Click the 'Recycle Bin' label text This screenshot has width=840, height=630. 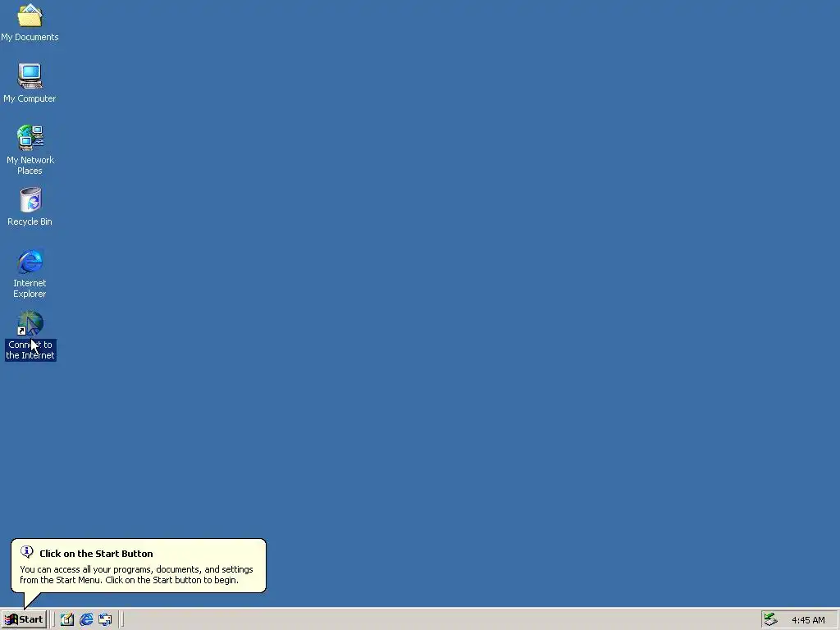click(x=30, y=221)
